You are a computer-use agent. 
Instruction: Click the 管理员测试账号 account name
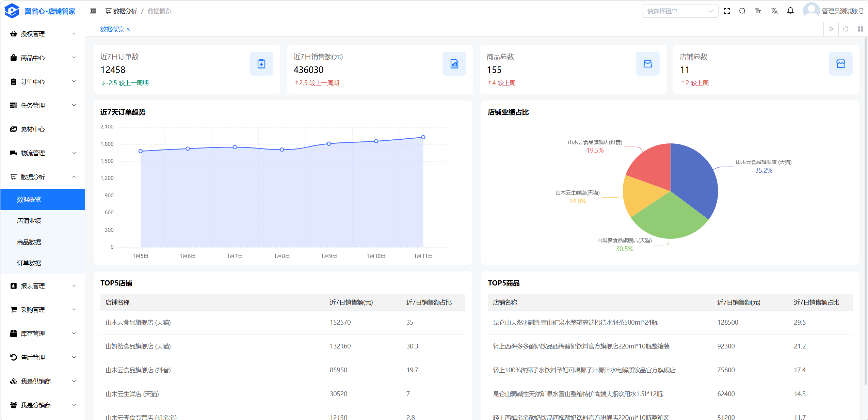(x=843, y=11)
